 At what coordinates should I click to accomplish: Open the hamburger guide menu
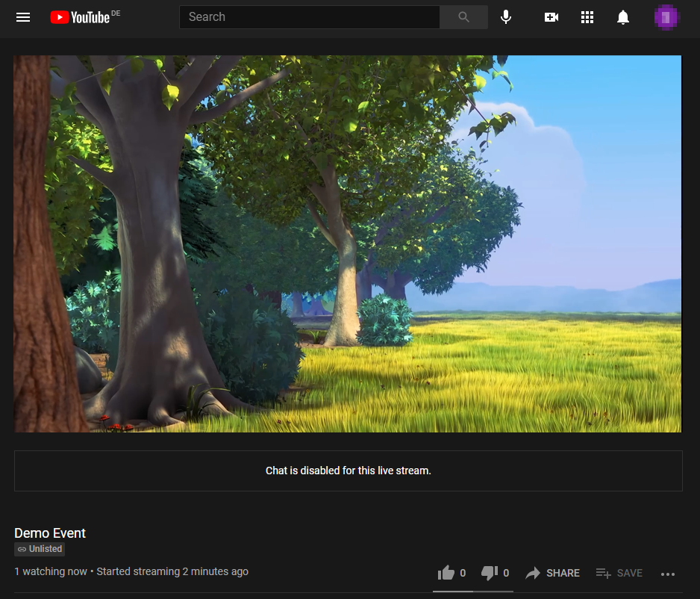23,17
